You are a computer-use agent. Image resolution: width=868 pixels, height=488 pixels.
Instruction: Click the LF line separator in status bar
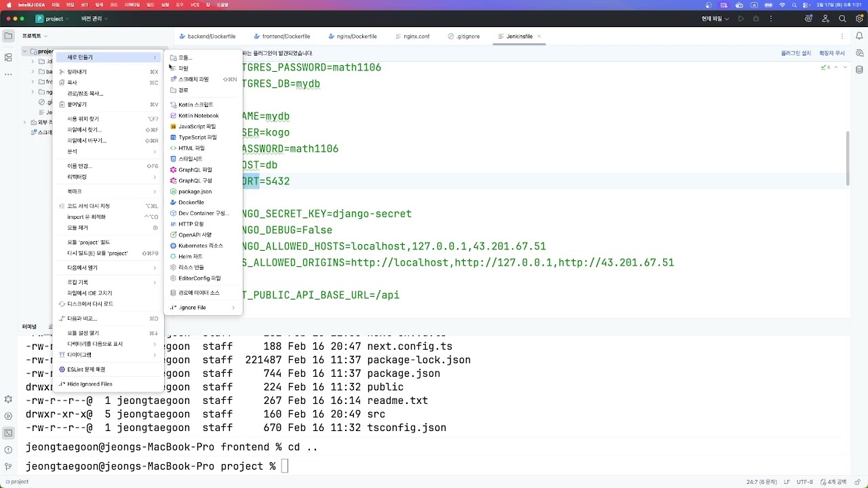click(x=787, y=482)
